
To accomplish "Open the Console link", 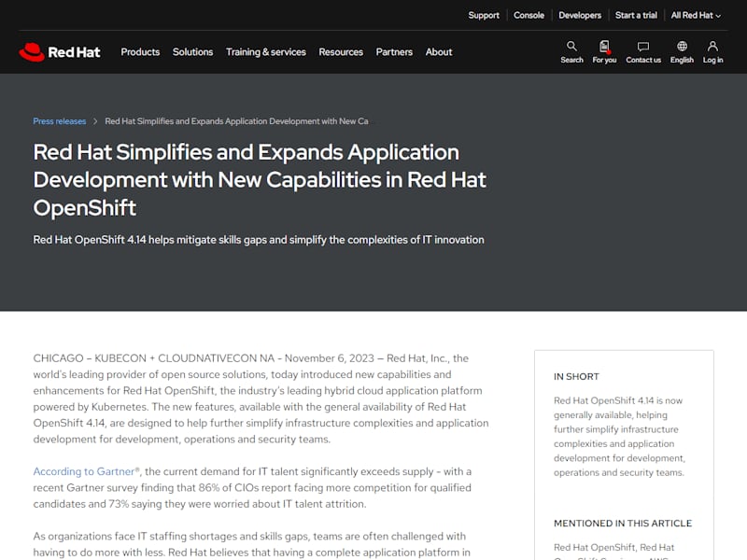I will click(529, 15).
